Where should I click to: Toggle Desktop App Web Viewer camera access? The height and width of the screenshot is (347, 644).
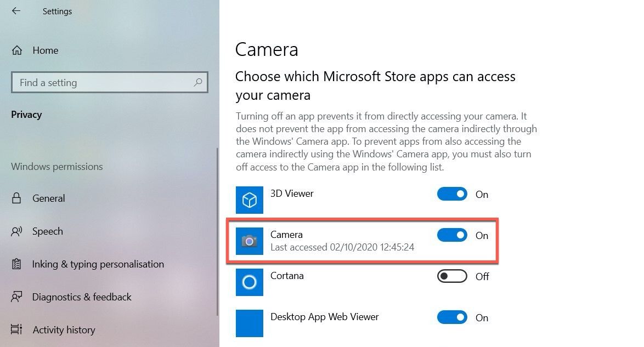452,317
